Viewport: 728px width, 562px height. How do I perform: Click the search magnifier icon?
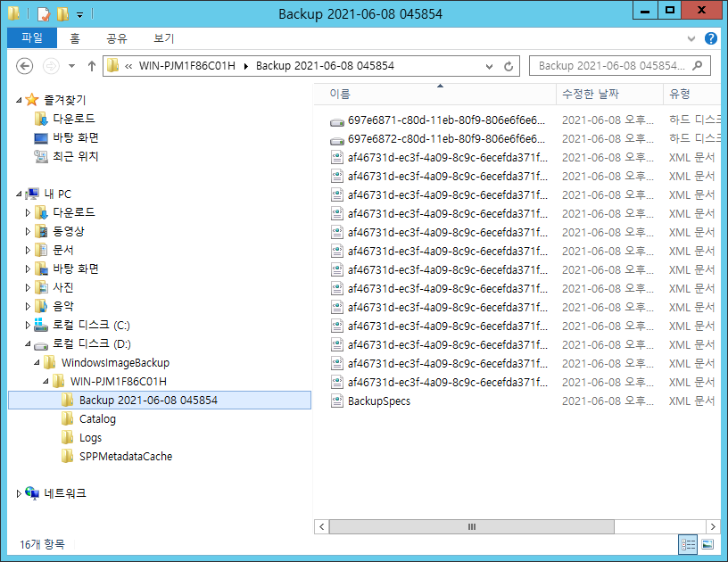(x=697, y=66)
